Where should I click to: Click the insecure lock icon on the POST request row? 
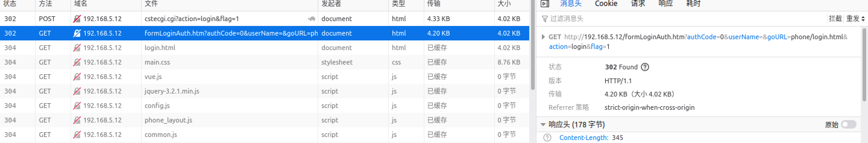click(77, 19)
